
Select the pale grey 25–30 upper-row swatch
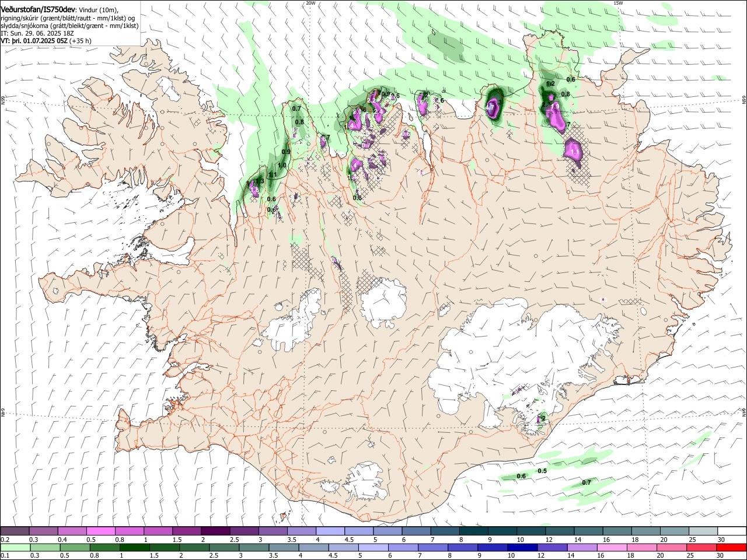tap(703, 531)
